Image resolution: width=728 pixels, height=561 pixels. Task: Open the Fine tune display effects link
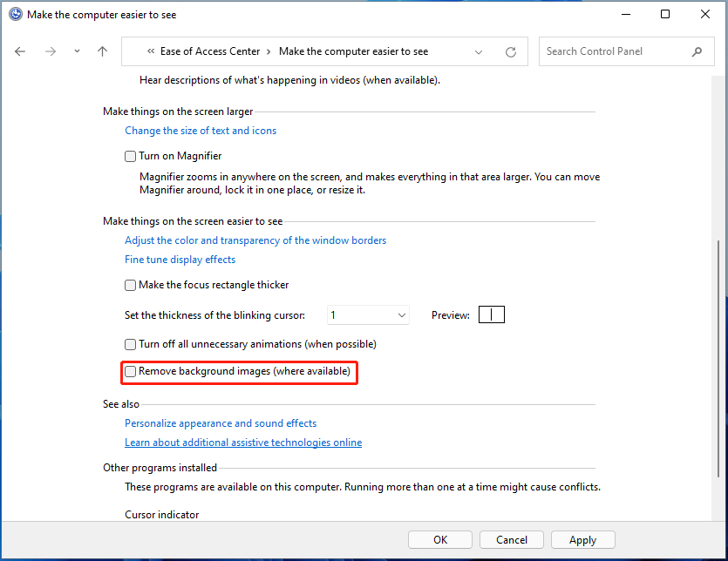pyautogui.click(x=180, y=259)
